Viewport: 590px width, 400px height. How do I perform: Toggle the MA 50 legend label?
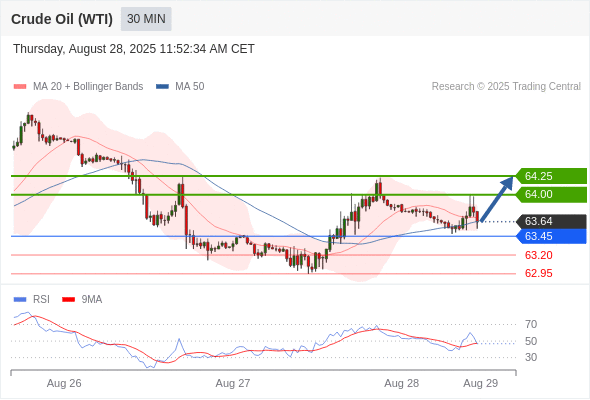190,87
